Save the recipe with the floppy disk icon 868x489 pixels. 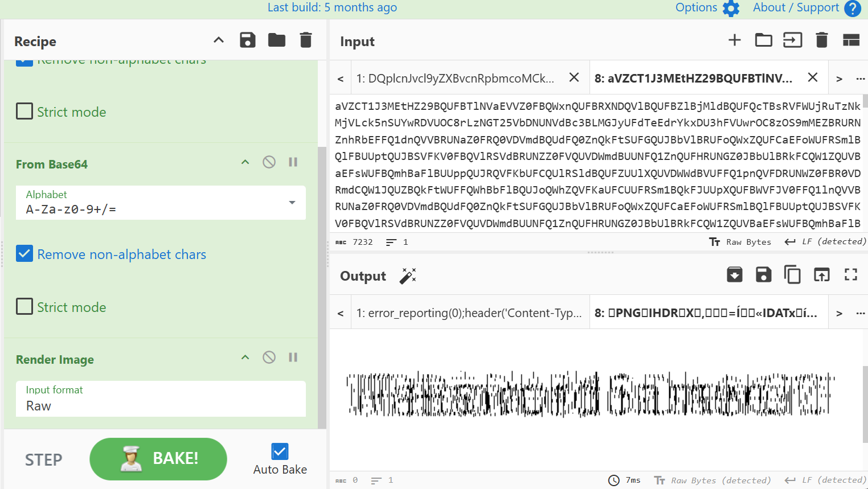(247, 40)
